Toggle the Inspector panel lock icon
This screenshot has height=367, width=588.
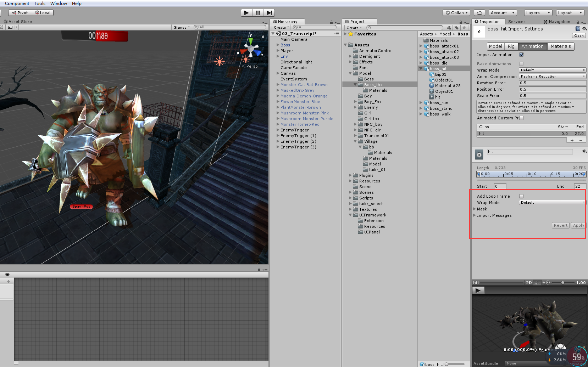(x=578, y=22)
